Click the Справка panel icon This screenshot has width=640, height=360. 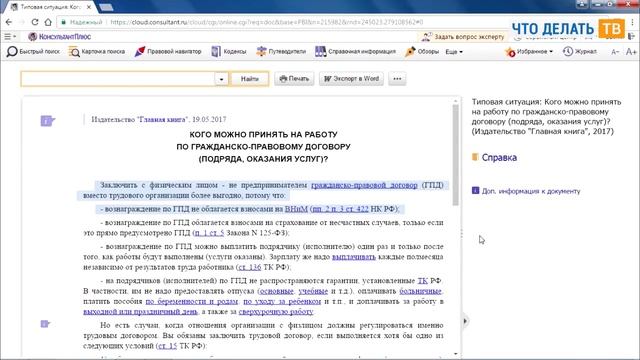tap(475, 157)
